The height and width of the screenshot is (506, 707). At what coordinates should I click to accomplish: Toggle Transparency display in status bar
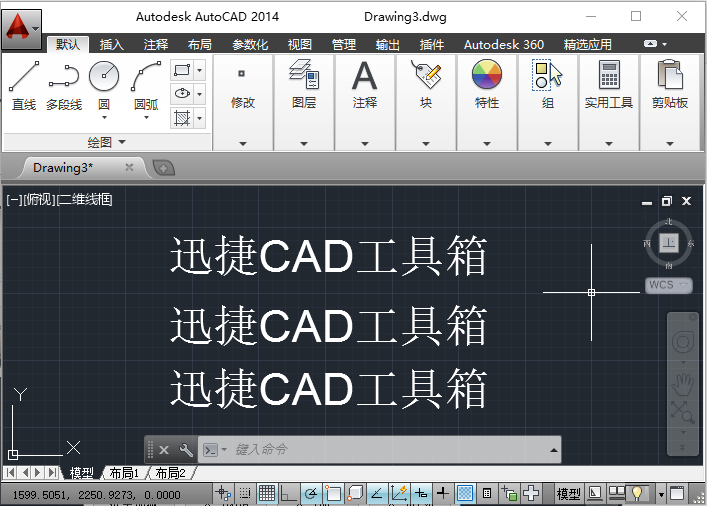(465, 493)
